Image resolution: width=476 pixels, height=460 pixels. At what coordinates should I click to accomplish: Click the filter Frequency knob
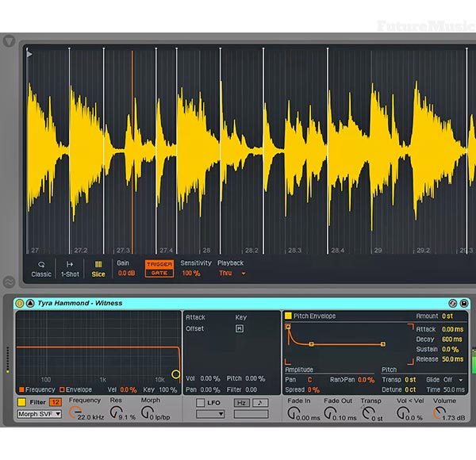[x=75, y=413]
